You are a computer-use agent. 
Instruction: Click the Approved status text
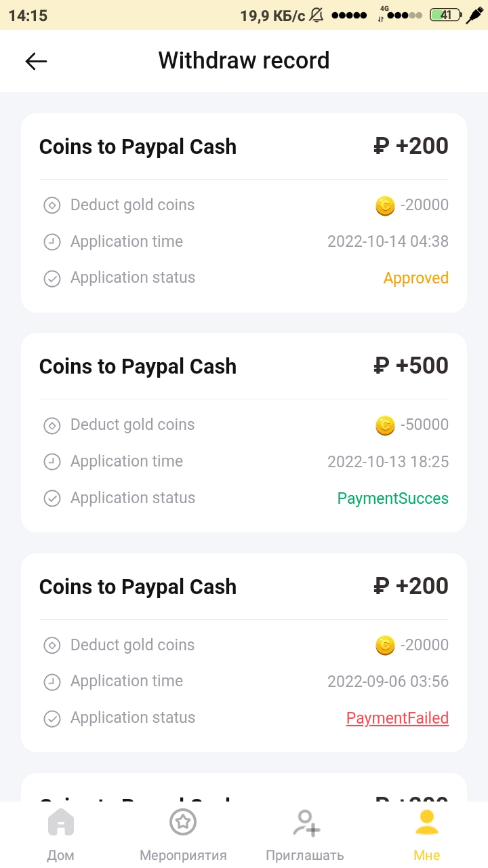(x=416, y=278)
